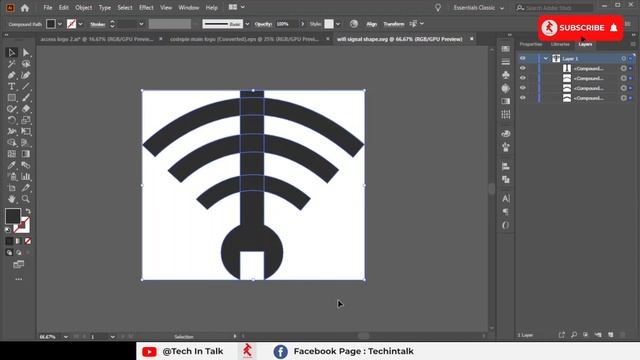The width and height of the screenshot is (640, 360).
Task: Select the Hand tool
Action: tap(11, 199)
